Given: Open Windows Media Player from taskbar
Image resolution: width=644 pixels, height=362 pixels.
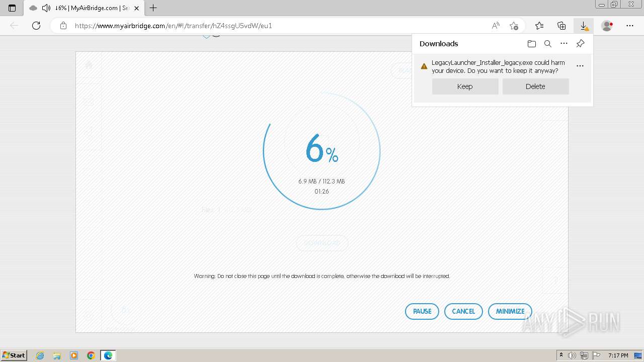Looking at the screenshot, I should (x=74, y=355).
